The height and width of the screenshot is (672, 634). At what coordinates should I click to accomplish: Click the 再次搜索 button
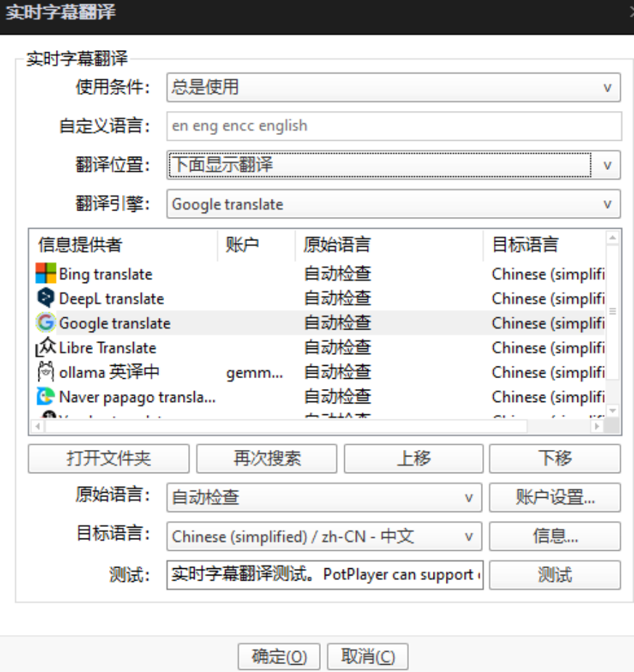[x=267, y=459]
